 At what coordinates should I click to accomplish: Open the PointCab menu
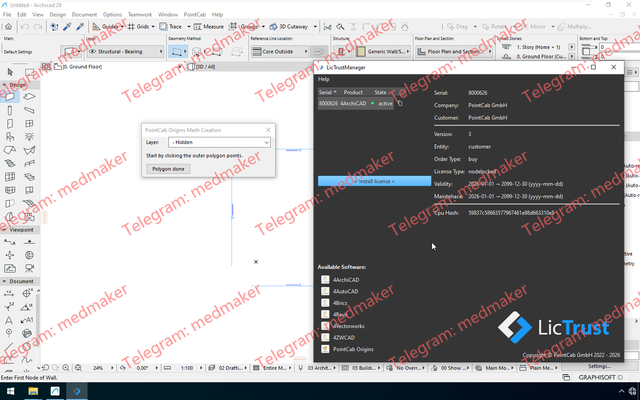(195, 14)
